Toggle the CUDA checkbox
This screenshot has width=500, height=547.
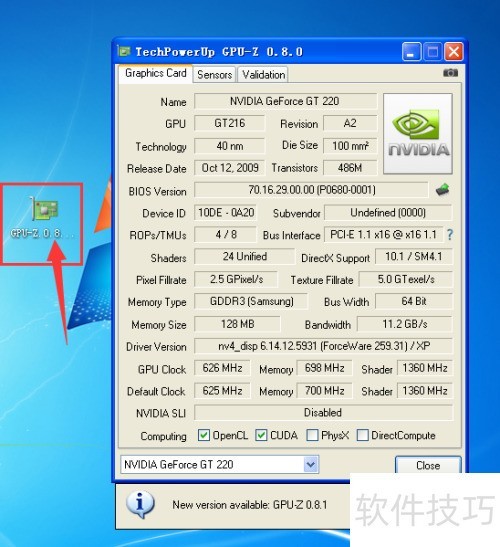(261, 435)
